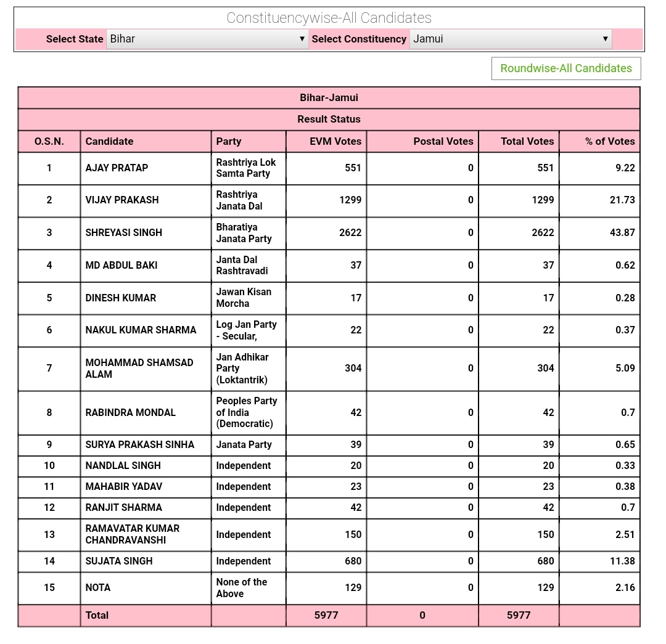Click the EVM Votes column header
This screenshot has width=666, height=644.
click(x=335, y=141)
